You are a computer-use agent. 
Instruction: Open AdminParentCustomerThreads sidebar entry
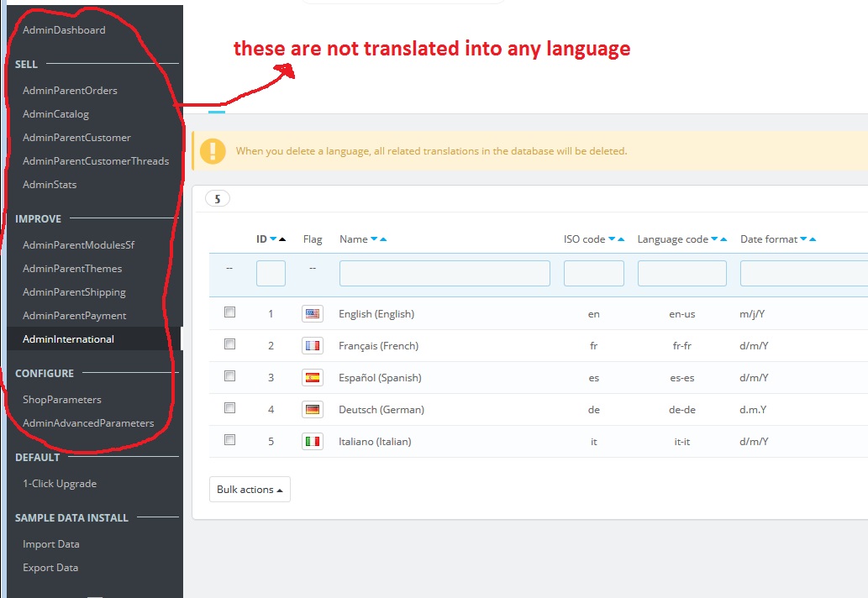pyautogui.click(x=96, y=161)
